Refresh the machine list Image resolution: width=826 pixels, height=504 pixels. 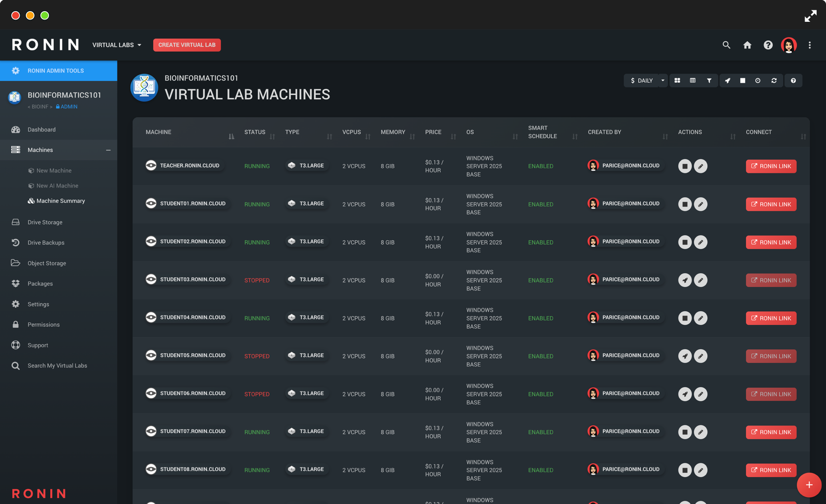tap(774, 81)
